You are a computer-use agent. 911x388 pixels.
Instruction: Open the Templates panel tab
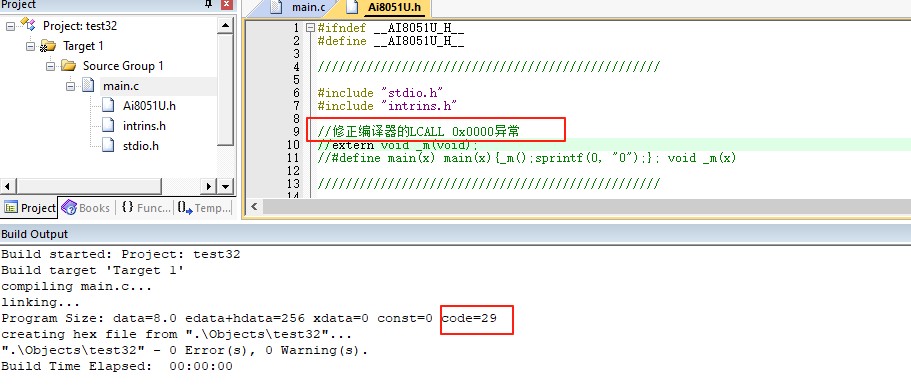(x=204, y=208)
